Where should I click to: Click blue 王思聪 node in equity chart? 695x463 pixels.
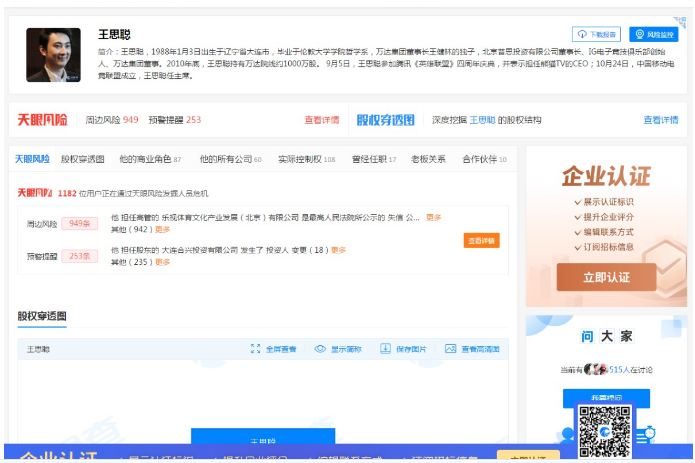pyautogui.click(x=263, y=436)
